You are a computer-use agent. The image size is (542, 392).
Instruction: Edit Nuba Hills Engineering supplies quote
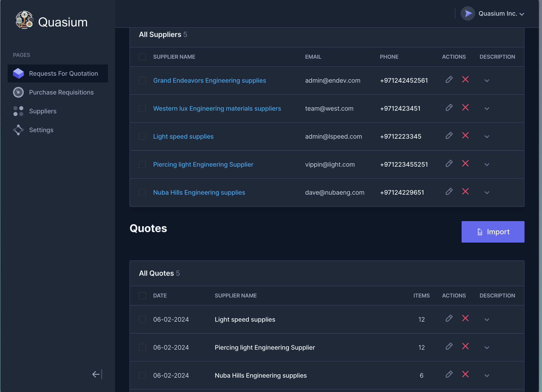tap(449, 374)
